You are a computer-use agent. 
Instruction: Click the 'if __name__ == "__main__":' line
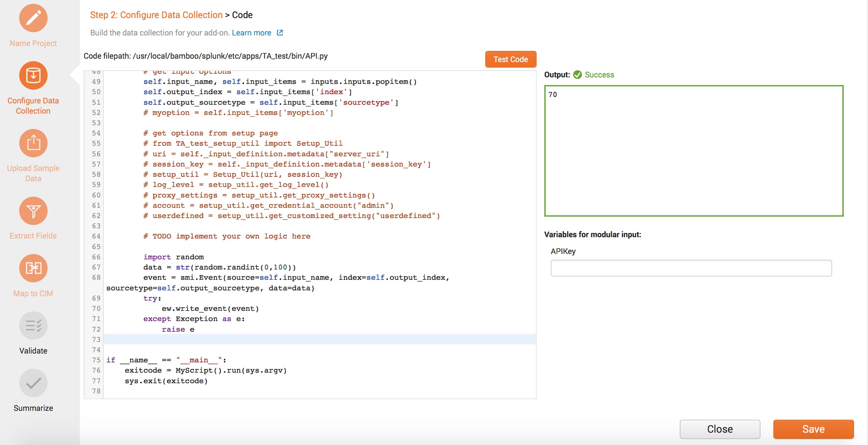166,360
